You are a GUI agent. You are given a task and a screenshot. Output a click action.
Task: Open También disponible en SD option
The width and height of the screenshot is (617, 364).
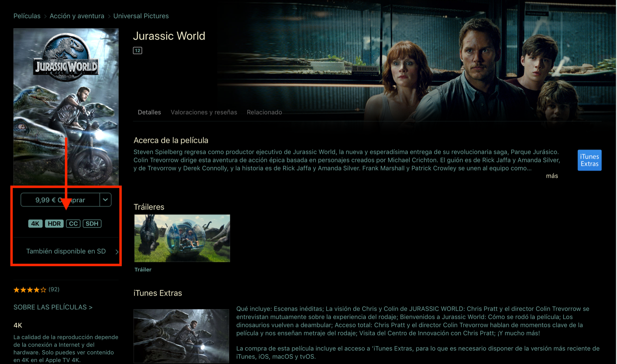pos(66,251)
